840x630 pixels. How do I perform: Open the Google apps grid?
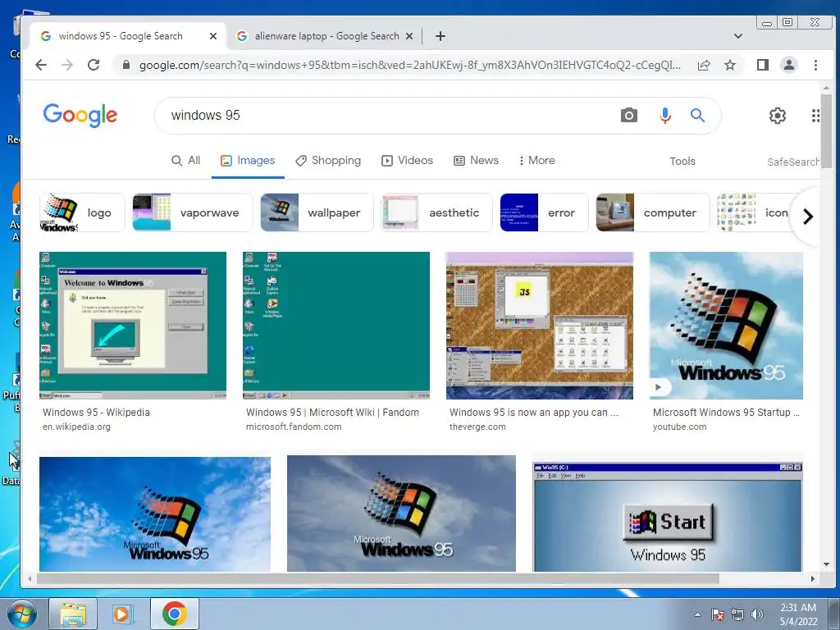815,115
